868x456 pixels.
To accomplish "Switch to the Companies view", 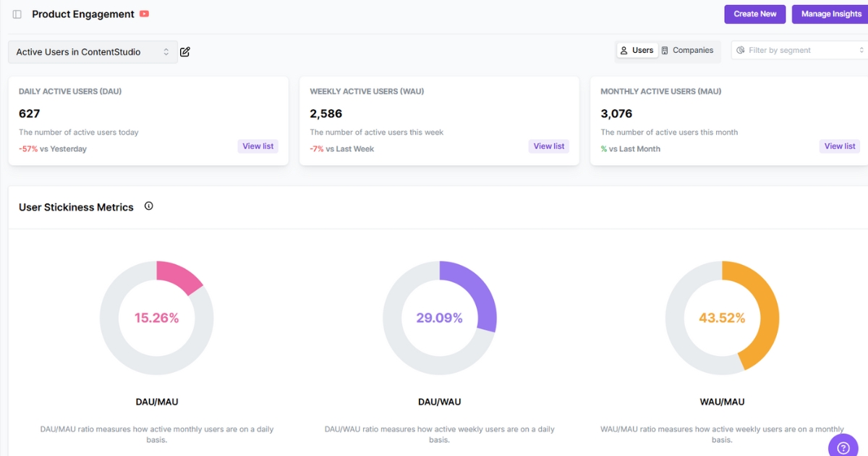I will [688, 51].
